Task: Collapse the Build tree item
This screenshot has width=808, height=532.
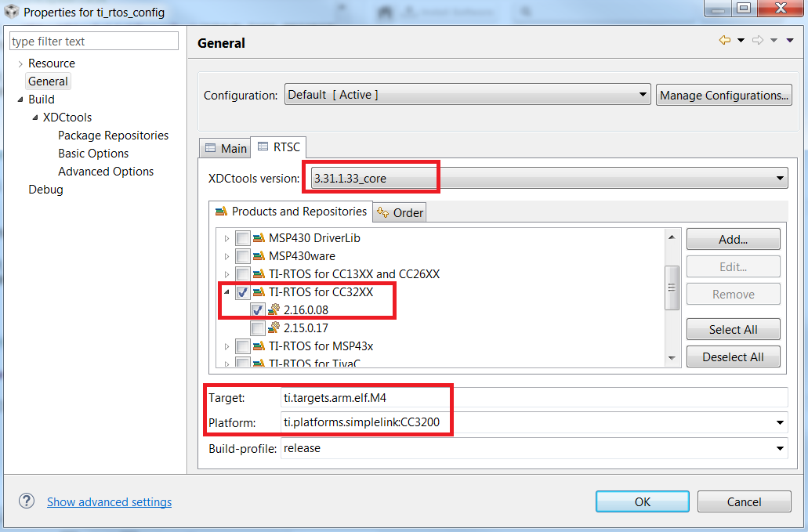Action: click(20, 100)
